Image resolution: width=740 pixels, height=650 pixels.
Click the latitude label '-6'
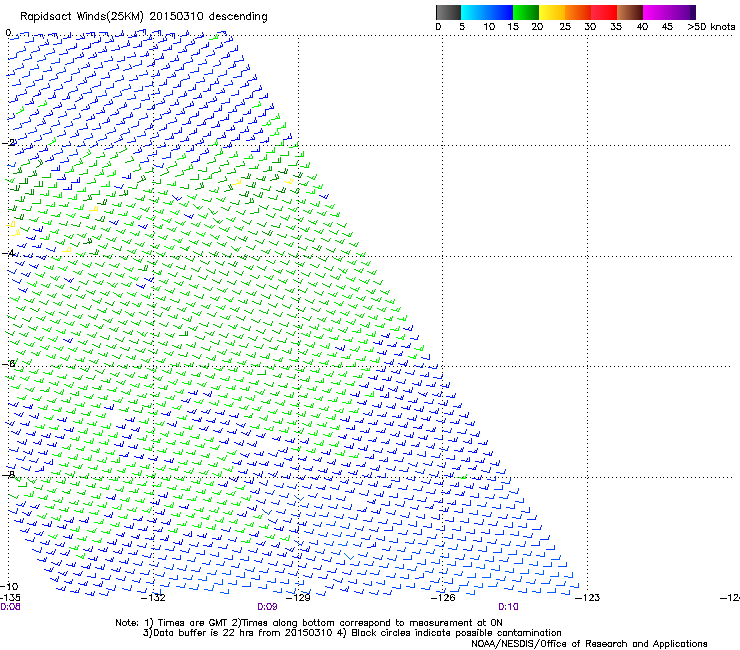[x=8, y=363]
